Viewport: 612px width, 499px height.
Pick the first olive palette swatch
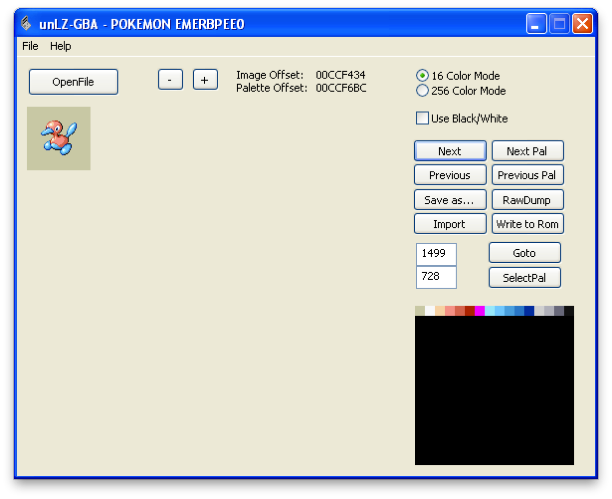tap(420, 311)
